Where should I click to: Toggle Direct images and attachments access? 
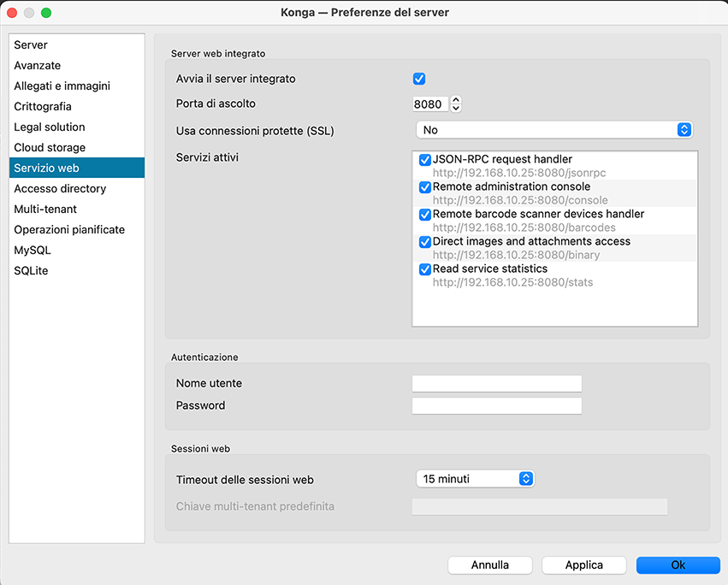coord(425,242)
